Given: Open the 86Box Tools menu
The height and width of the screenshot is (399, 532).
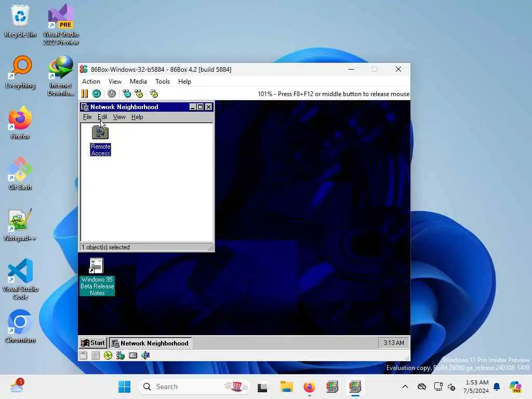Looking at the screenshot, I should pyautogui.click(x=163, y=82).
